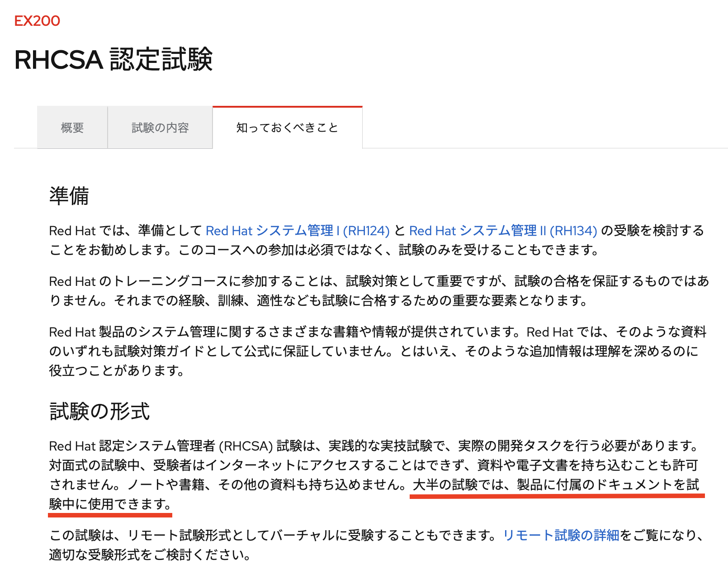Follow the リモート試験の詳細 link
This screenshot has height=579, width=728.
coord(561,535)
